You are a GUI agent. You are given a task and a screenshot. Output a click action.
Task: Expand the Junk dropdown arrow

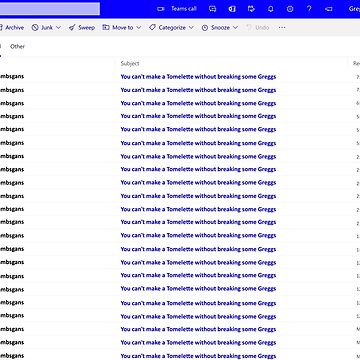tap(58, 28)
